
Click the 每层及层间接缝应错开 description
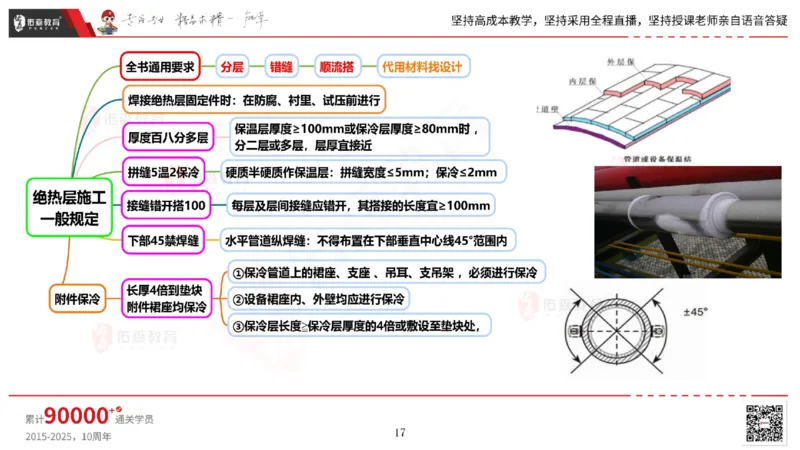(360, 206)
